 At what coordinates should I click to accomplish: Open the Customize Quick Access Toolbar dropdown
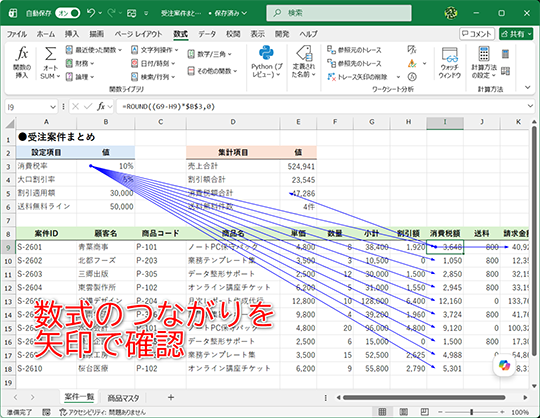pos(146,13)
